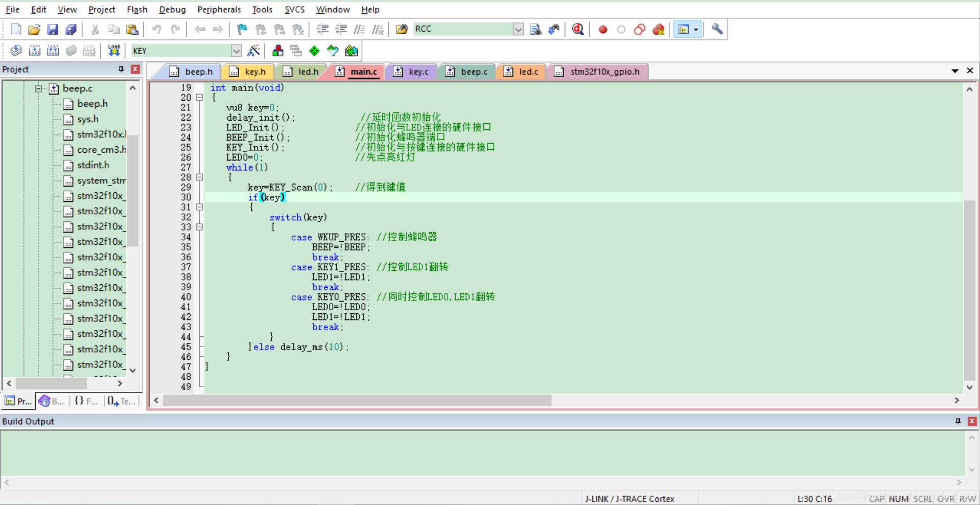The image size is (980, 505).
Task: Open the Flash menu
Action: tap(137, 9)
